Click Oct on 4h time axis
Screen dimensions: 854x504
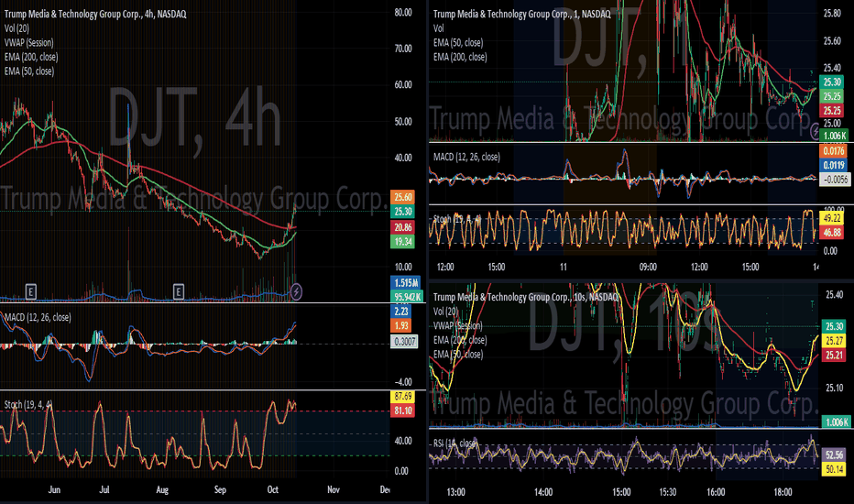click(x=273, y=490)
